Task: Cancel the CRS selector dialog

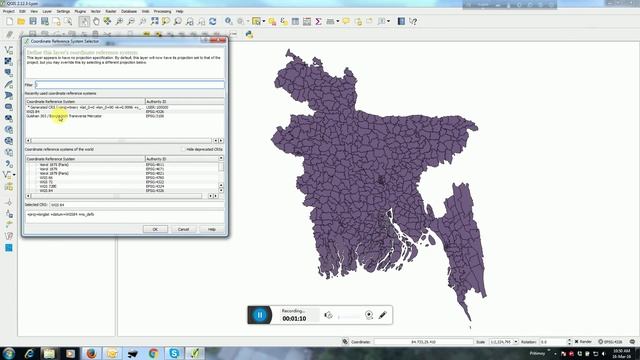Action: (183, 229)
